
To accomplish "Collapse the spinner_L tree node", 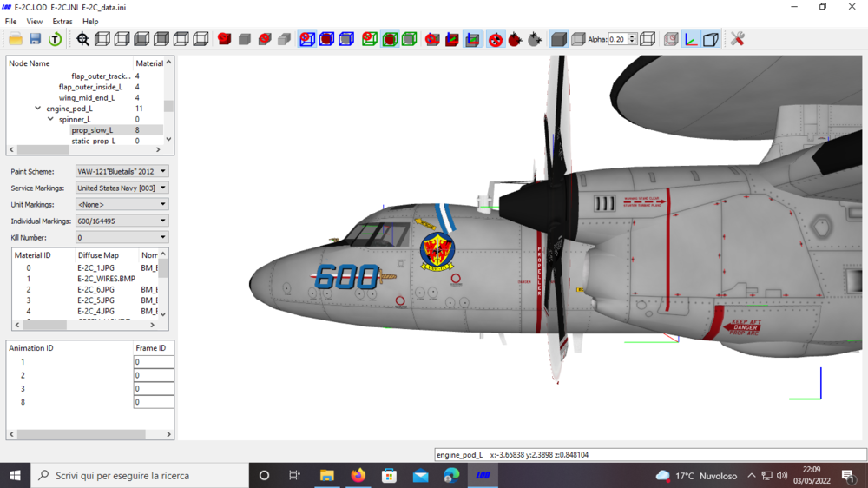I will [50, 119].
